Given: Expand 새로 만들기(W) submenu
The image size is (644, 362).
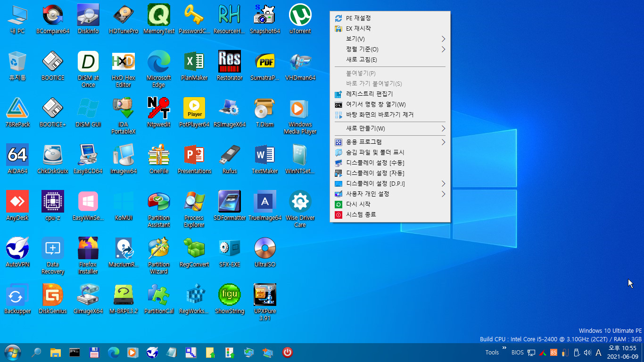Looking at the screenshot, I should pos(390,128).
